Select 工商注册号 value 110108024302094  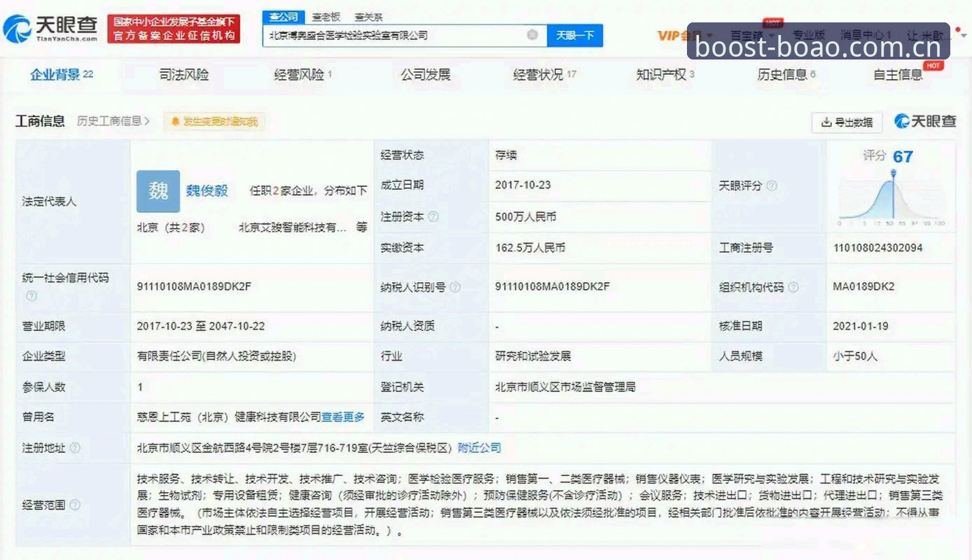click(x=877, y=248)
